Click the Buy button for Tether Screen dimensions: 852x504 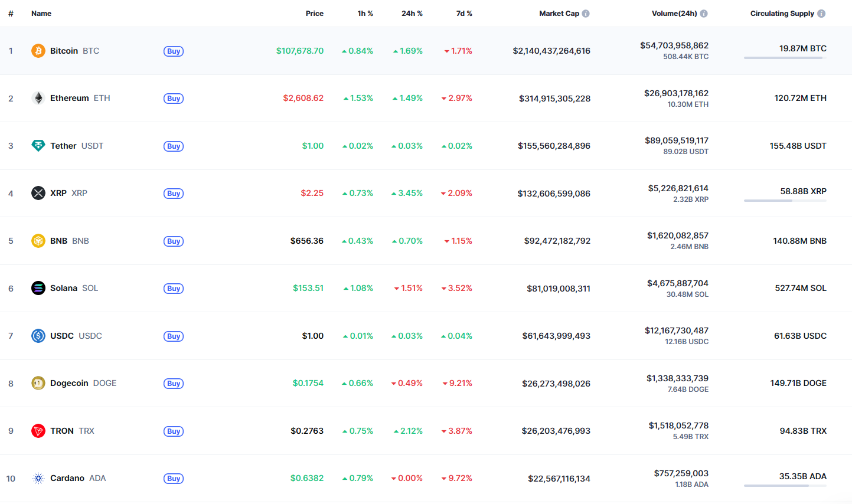click(x=174, y=146)
